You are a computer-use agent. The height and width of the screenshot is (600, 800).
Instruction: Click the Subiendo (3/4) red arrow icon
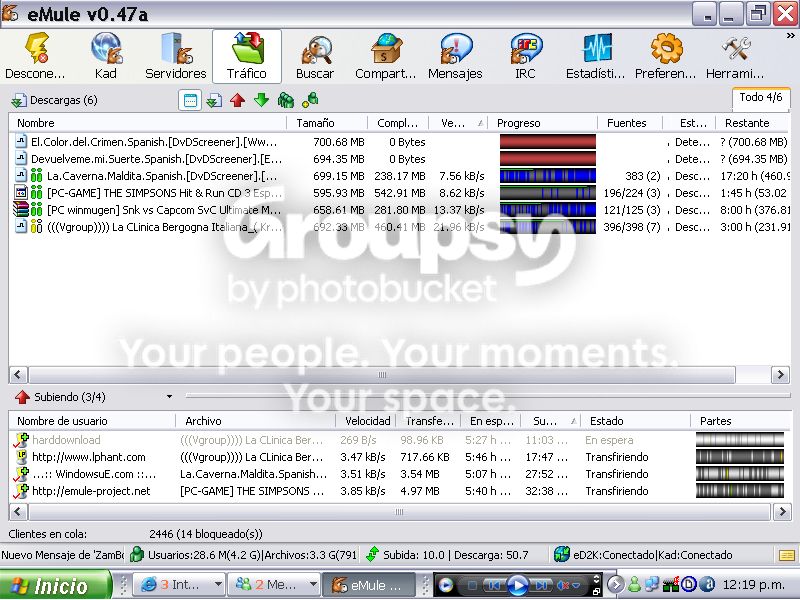(22, 396)
